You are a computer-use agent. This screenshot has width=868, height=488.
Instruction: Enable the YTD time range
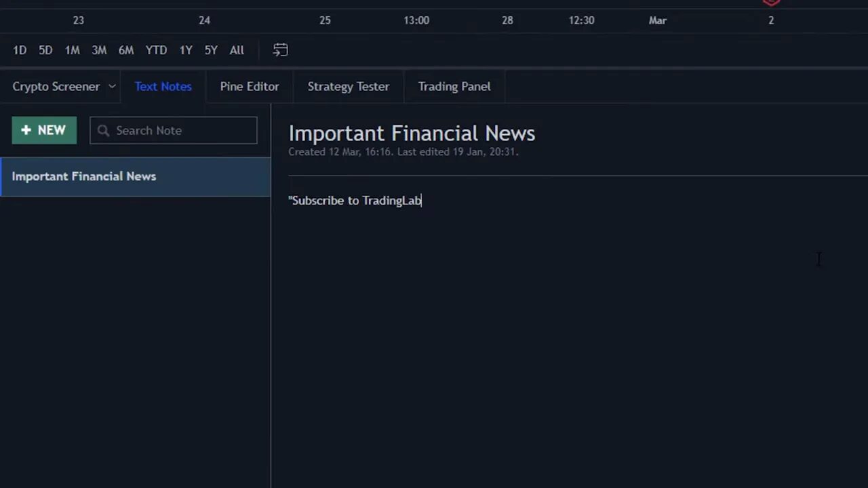click(156, 49)
